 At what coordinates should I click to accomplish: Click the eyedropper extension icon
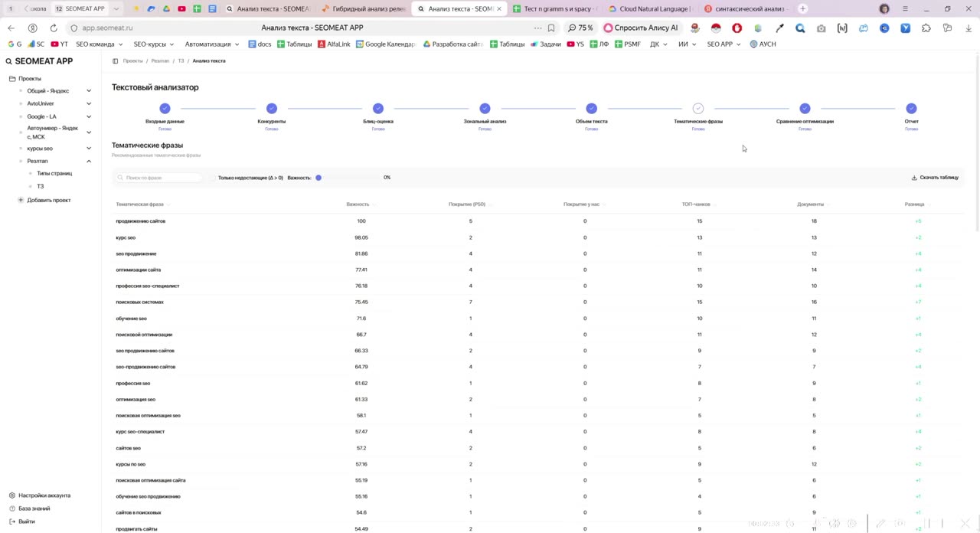coord(779,28)
